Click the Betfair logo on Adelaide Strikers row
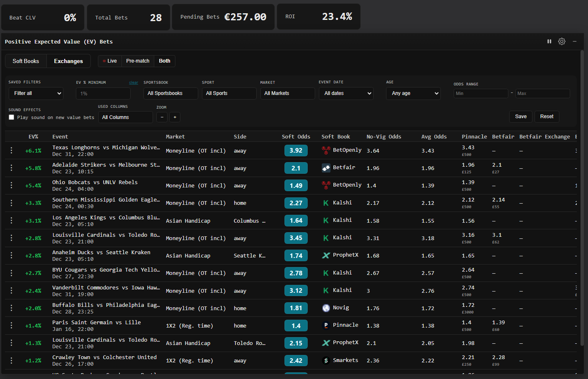 coord(326,168)
